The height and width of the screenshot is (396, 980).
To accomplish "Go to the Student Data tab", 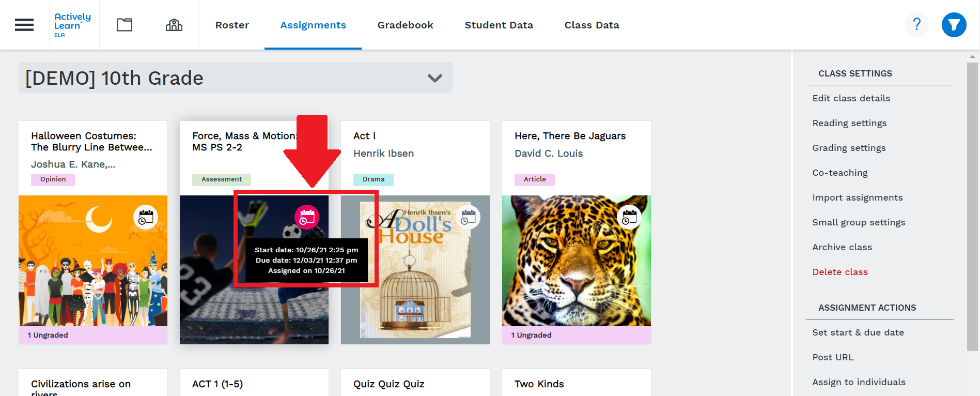I will 499,25.
